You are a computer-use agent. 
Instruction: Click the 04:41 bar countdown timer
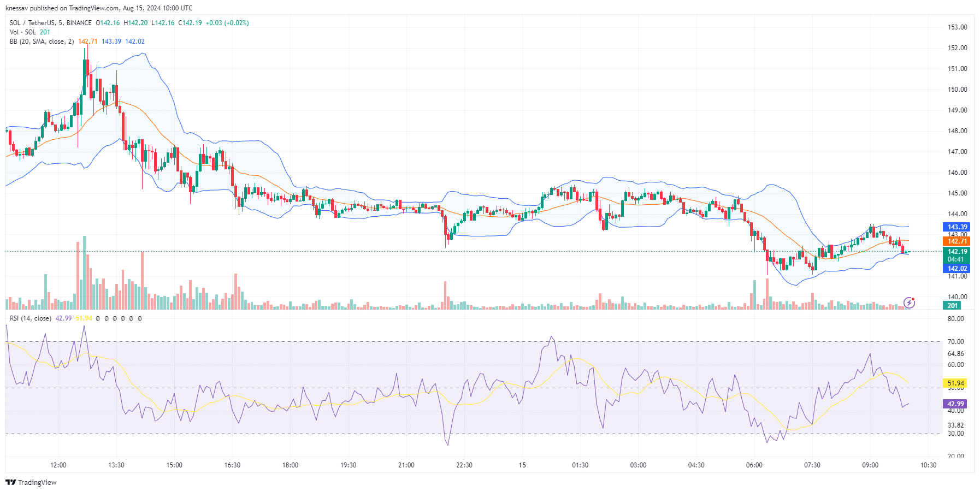point(957,259)
